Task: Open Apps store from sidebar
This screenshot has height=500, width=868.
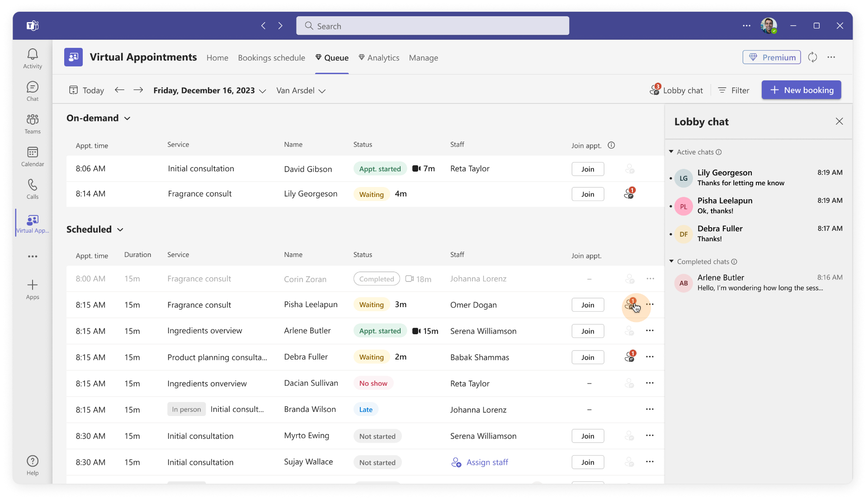Action: [33, 290]
